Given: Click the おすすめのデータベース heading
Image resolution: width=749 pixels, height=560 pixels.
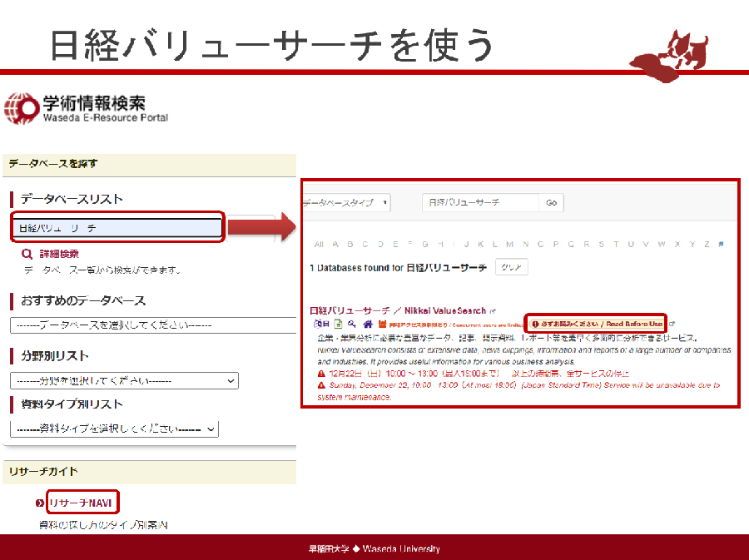Looking at the screenshot, I should click(83, 300).
